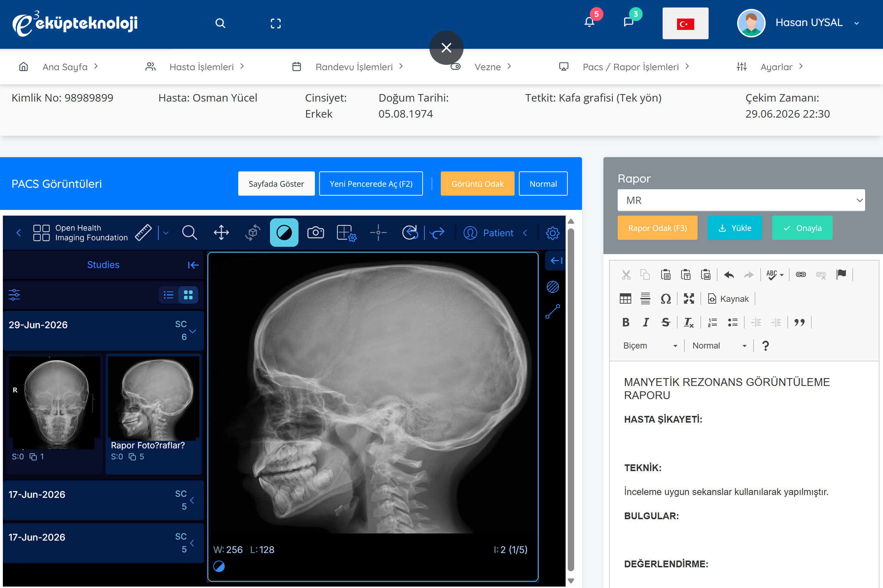Open the MR report template dropdown
883x588 pixels.
pos(741,200)
